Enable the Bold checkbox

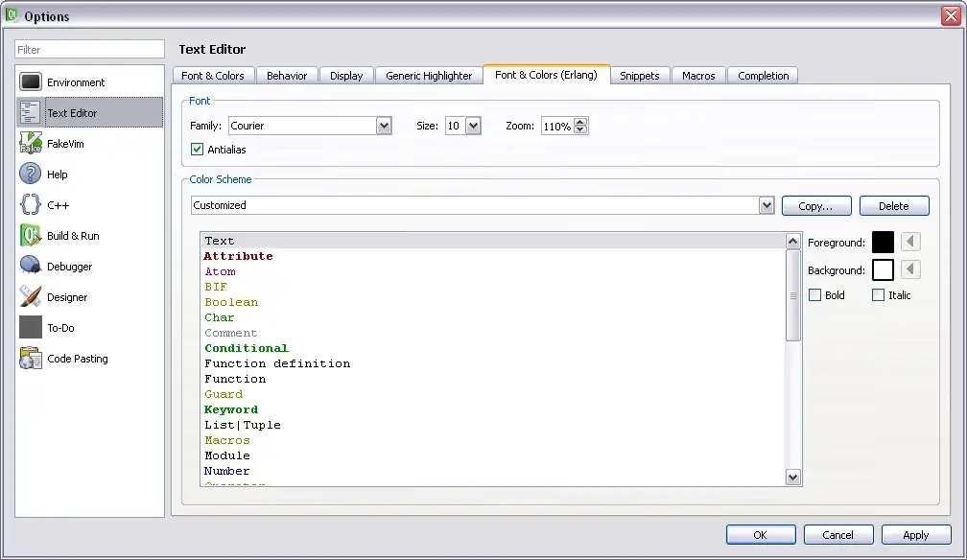[x=815, y=294]
